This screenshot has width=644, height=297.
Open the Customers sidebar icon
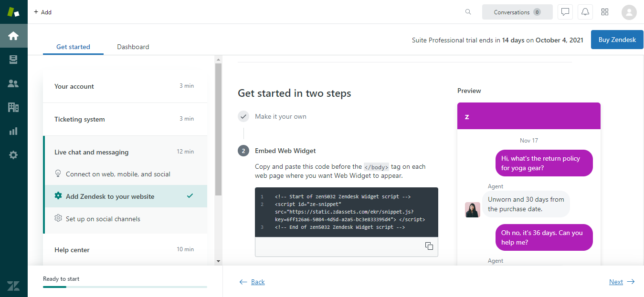click(13, 83)
